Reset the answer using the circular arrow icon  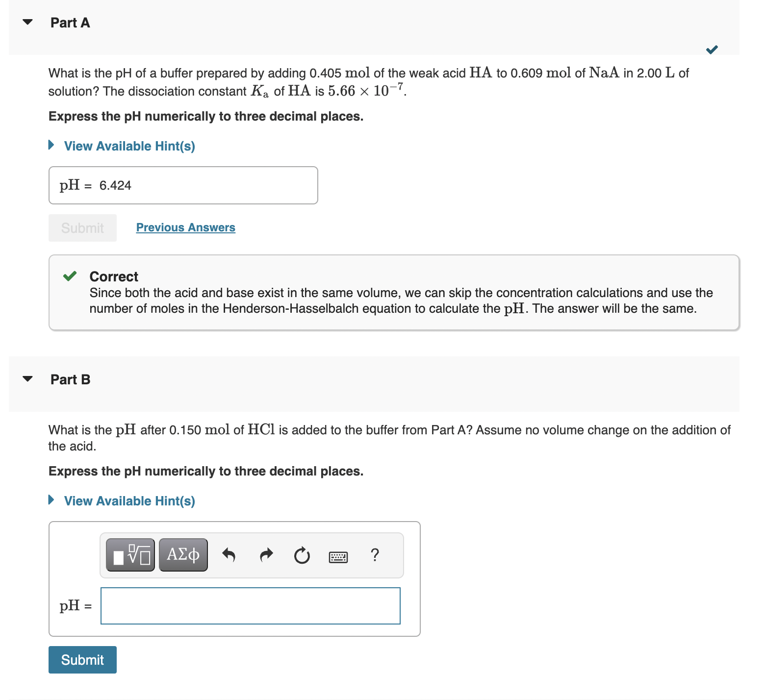[x=302, y=555]
